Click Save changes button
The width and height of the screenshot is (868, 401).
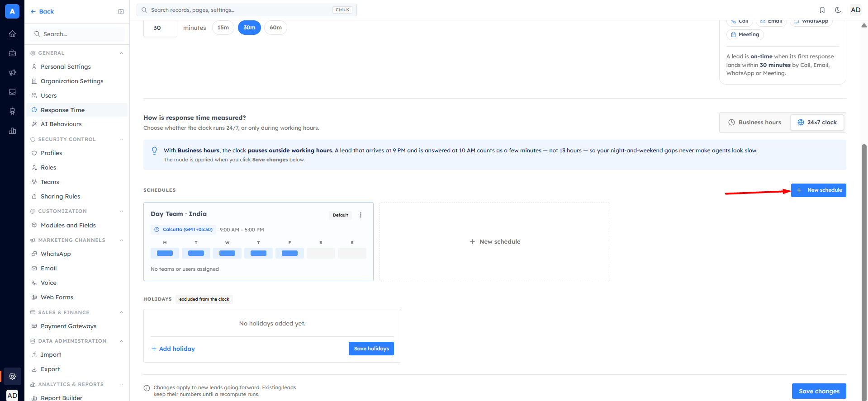point(819,391)
